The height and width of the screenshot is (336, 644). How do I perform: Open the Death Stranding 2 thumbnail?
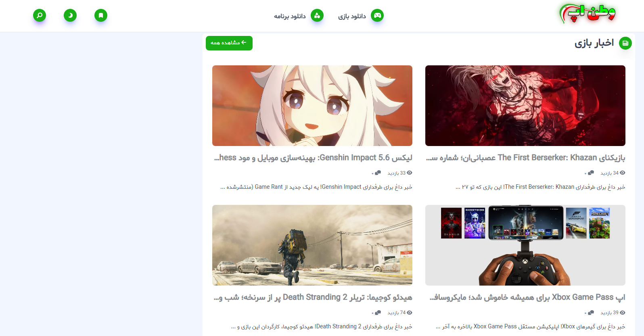point(312,245)
